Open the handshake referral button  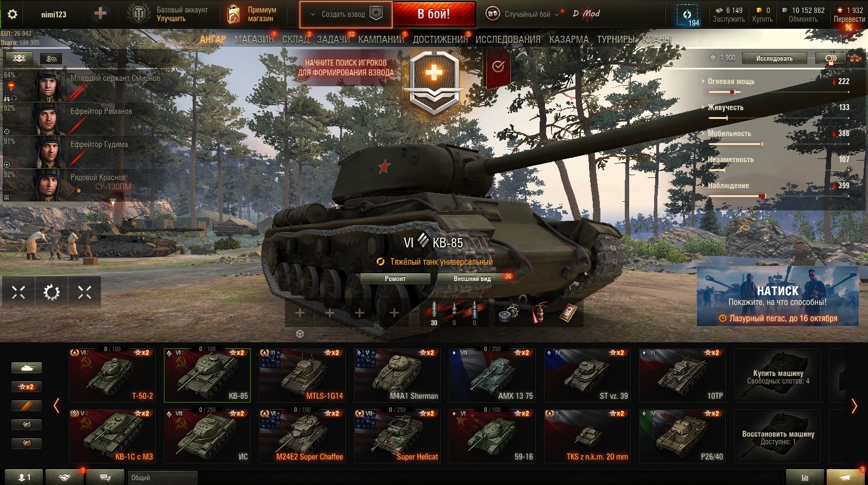pyautogui.click(x=65, y=477)
